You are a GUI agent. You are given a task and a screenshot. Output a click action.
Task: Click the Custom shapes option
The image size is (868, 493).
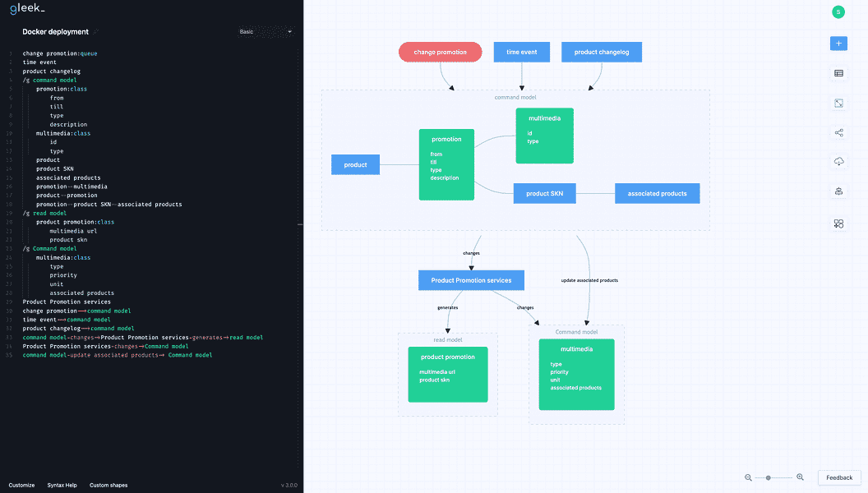tap(108, 485)
